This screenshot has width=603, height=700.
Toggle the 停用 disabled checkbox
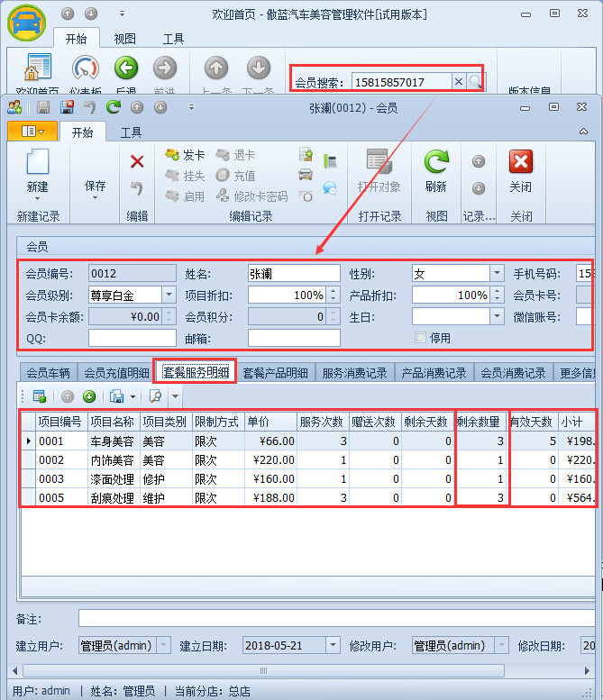click(420, 338)
